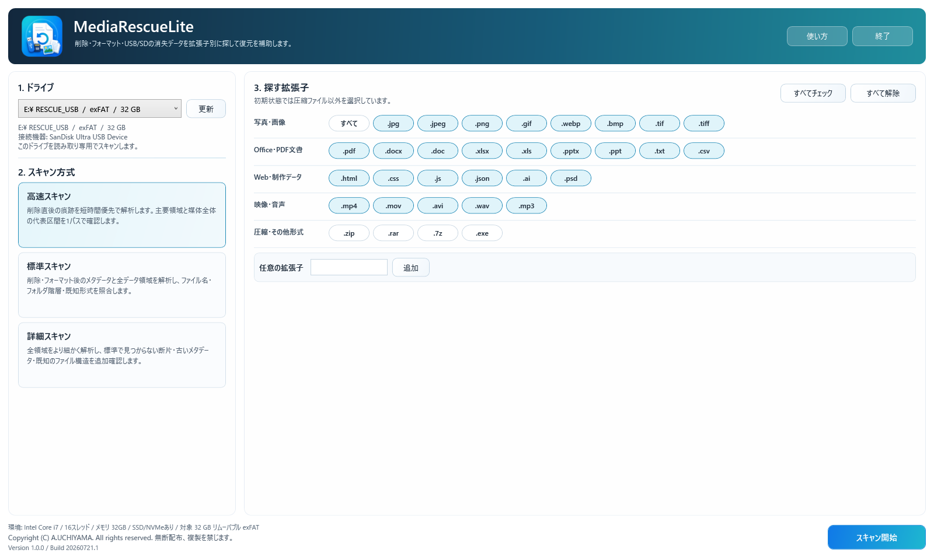934x560 pixels.
Task: Enable the .rar extension chip
Action: [393, 233]
